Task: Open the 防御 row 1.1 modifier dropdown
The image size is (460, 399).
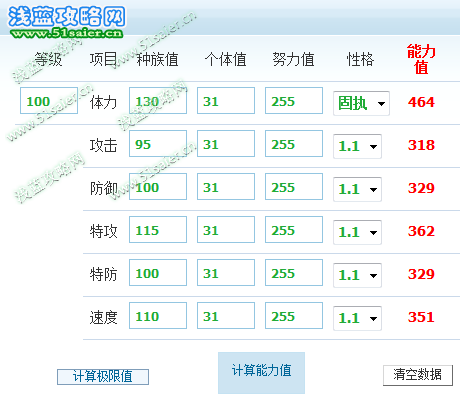Action: pyautogui.click(x=357, y=189)
